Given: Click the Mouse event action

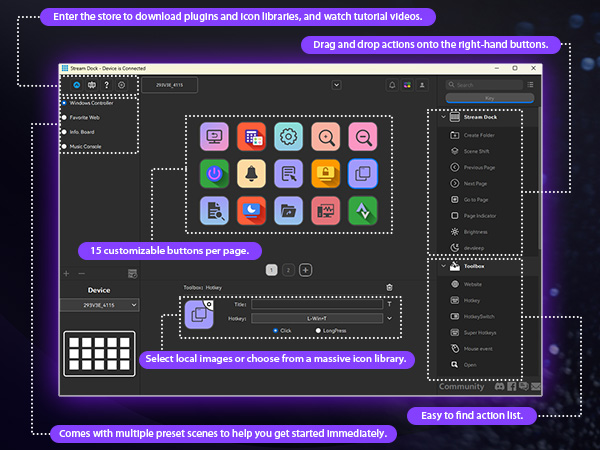Looking at the screenshot, I should 471,348.
